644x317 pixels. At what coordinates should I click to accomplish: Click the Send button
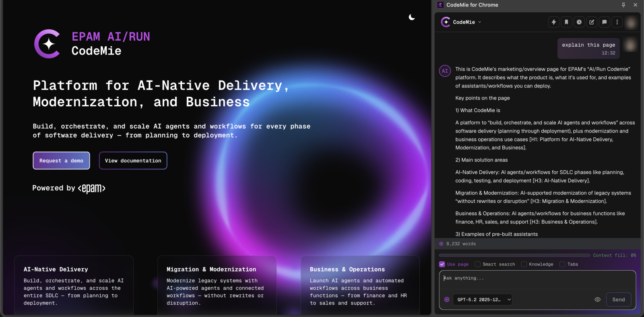click(x=619, y=299)
